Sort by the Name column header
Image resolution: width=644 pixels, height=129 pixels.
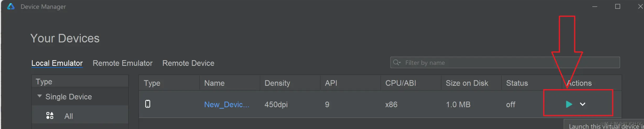pyautogui.click(x=214, y=83)
